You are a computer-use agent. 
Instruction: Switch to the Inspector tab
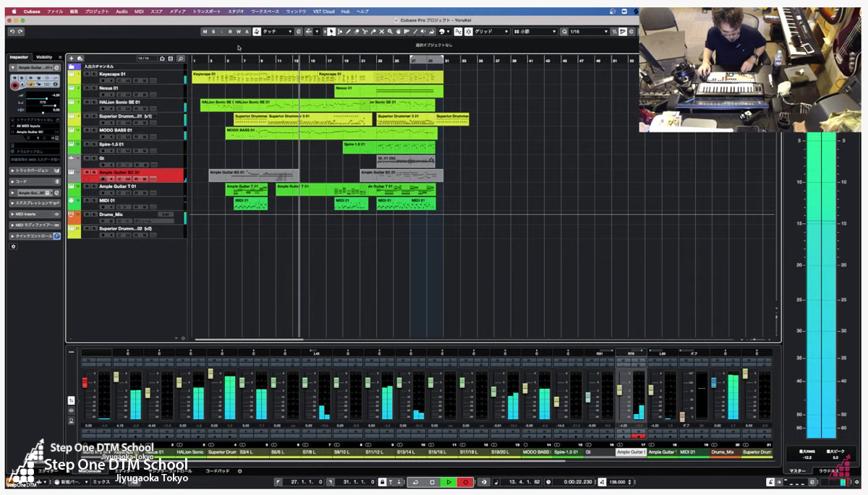point(19,57)
